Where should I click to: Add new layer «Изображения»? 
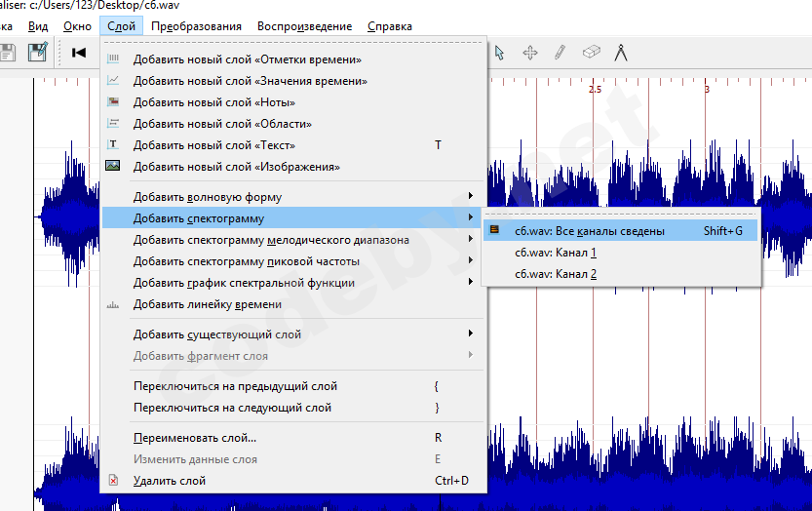coord(294,167)
